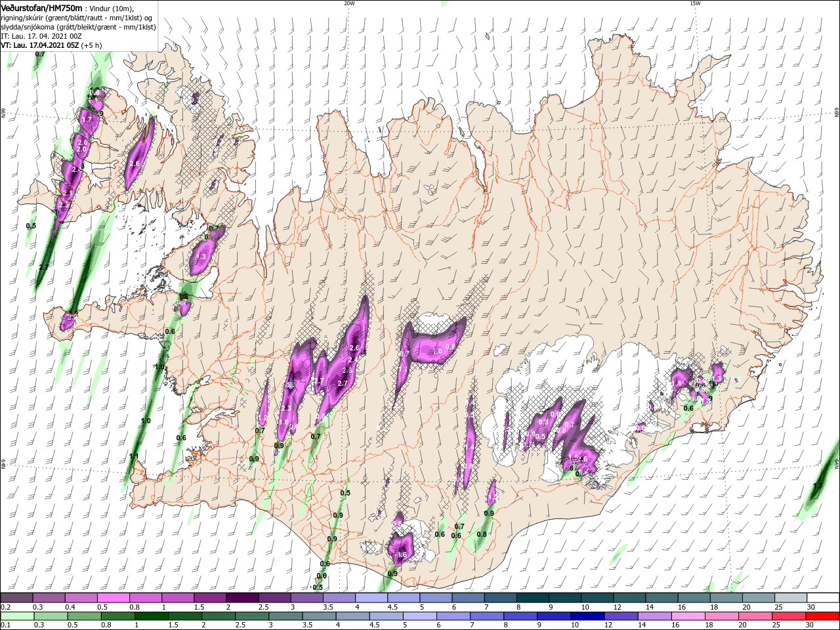Click the '20W' longitude label
This screenshot has width=840, height=630.
349,3
